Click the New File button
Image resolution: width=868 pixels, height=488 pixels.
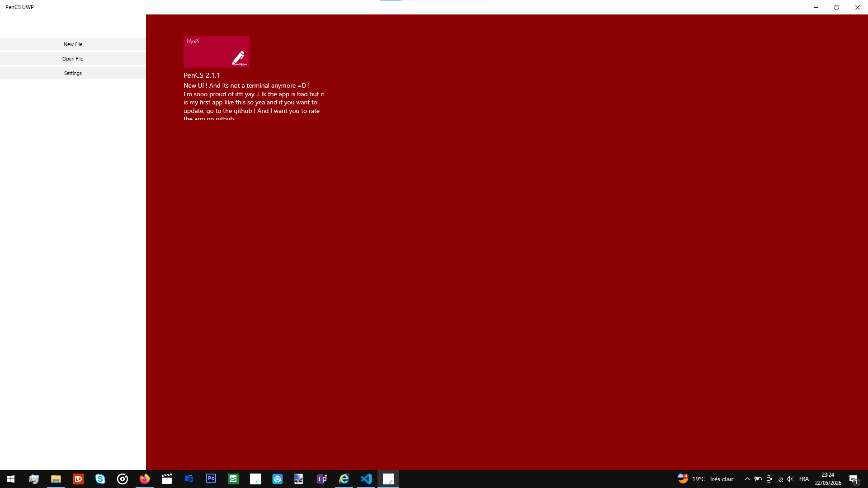click(73, 44)
